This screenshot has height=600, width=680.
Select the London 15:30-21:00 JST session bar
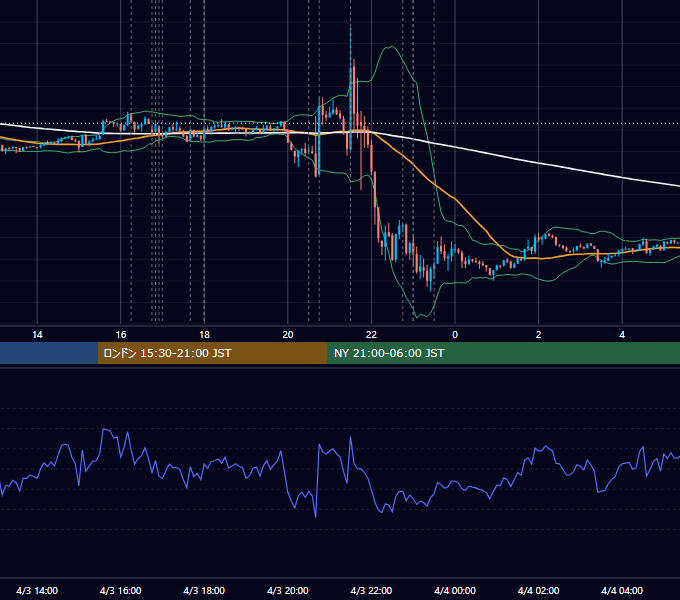coord(212,353)
